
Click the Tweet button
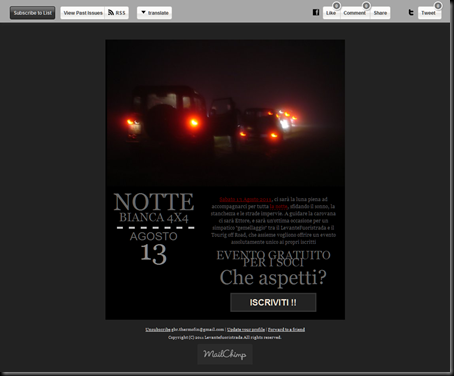[x=429, y=13]
